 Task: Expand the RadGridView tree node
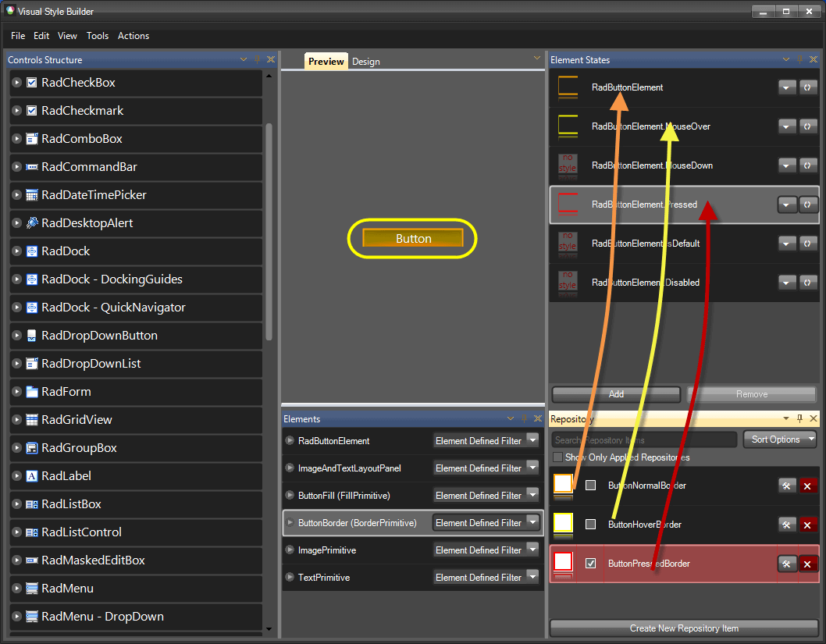pos(16,419)
